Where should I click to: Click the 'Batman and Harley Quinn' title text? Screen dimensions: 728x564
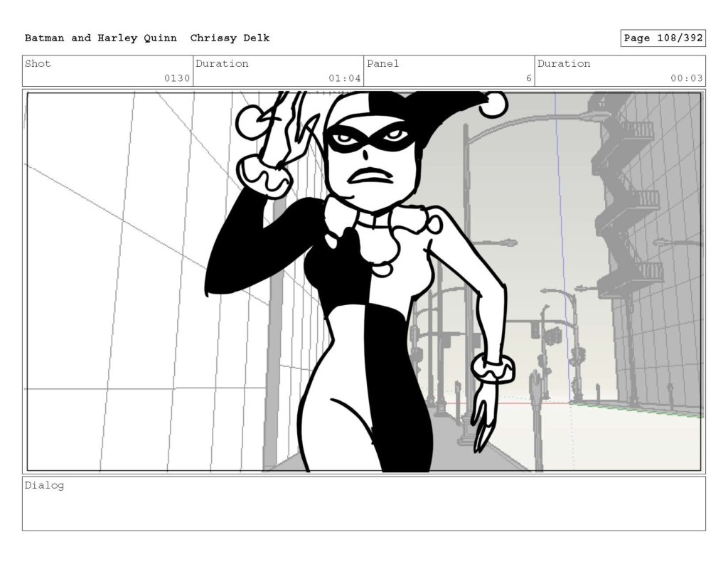pyautogui.click(x=101, y=38)
